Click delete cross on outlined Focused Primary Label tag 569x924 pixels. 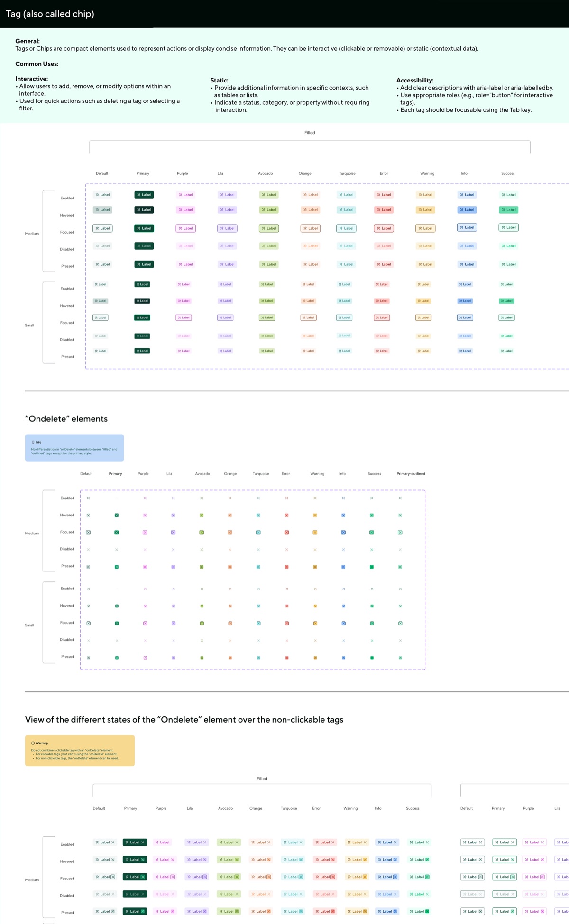click(513, 877)
